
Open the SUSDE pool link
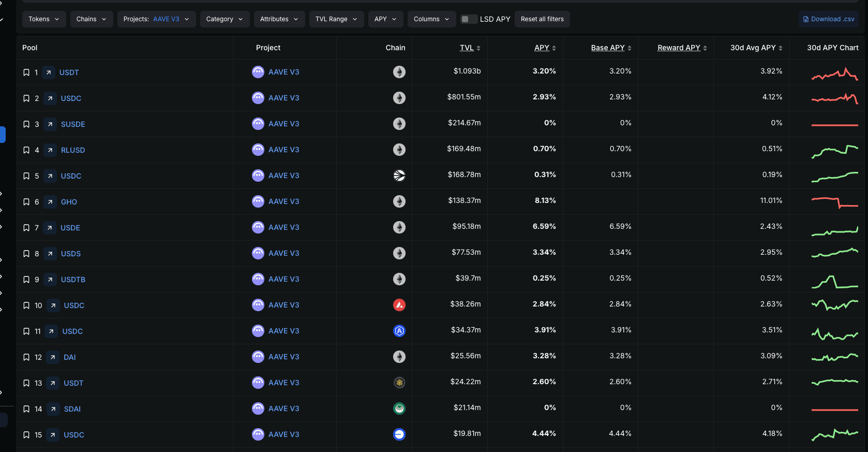73,124
